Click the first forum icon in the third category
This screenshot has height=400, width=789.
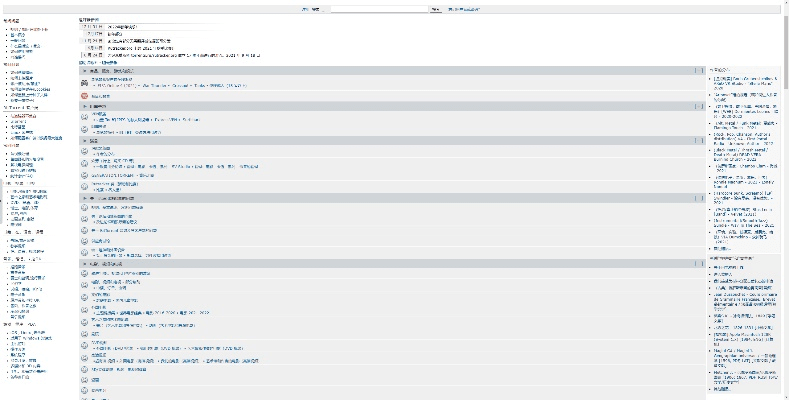[x=85, y=150]
